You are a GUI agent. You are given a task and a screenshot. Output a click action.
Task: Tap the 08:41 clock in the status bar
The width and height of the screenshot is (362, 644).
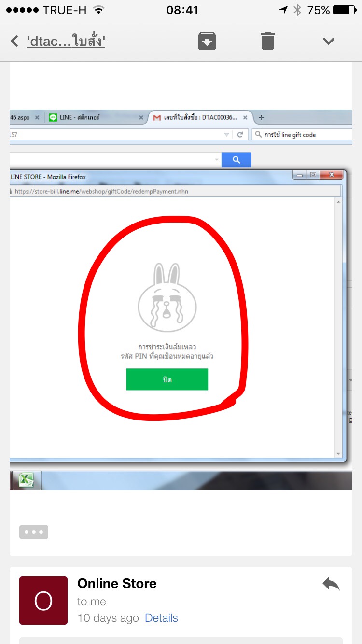(x=182, y=10)
